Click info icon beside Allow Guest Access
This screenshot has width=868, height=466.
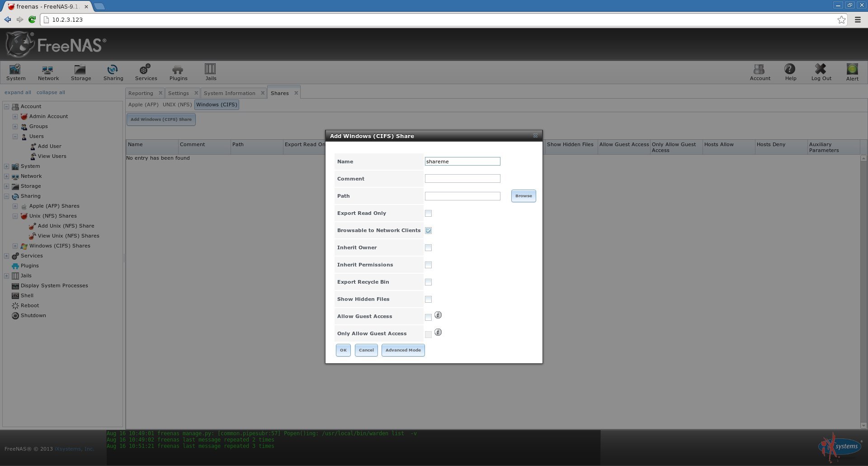coord(438,315)
